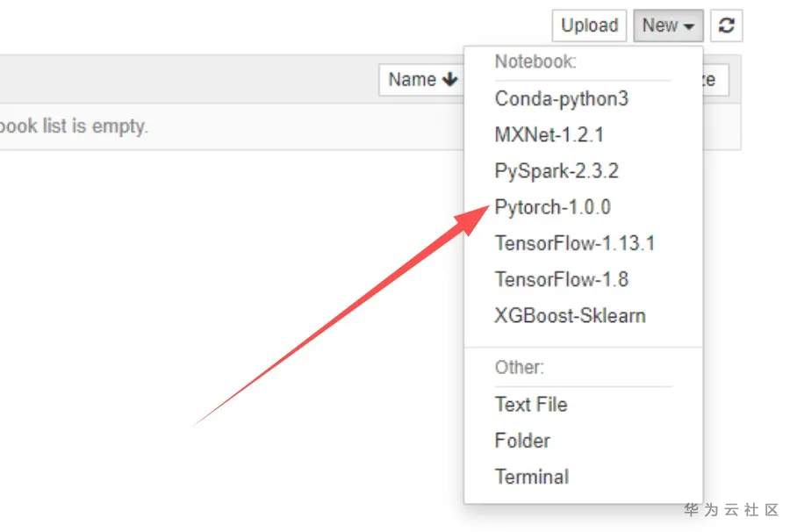Click the Upload button

click(x=589, y=25)
